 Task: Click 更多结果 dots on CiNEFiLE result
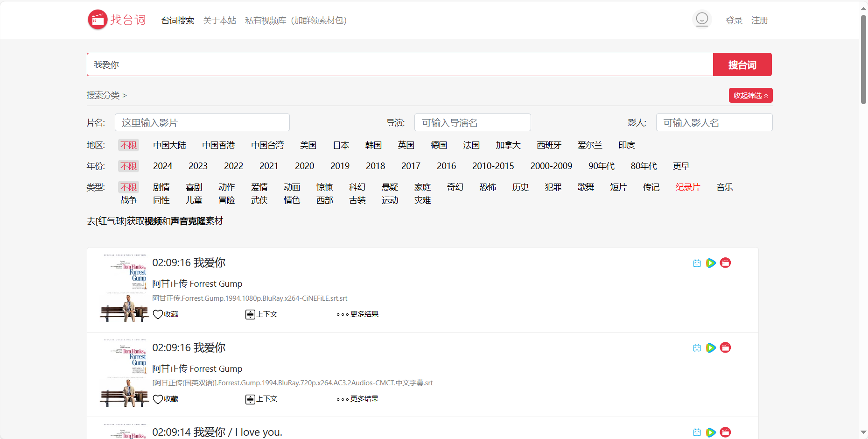point(343,314)
